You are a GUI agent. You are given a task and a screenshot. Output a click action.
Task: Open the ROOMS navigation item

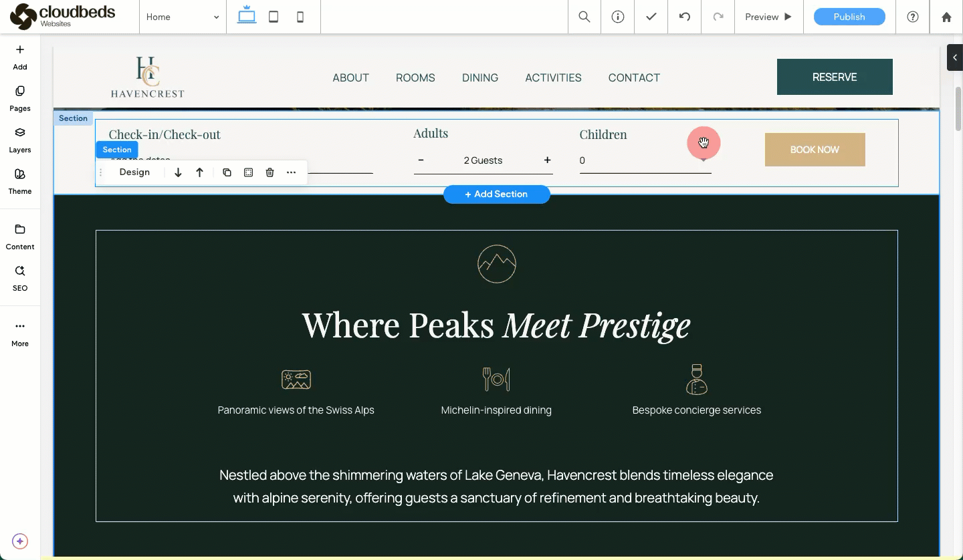[x=415, y=78]
